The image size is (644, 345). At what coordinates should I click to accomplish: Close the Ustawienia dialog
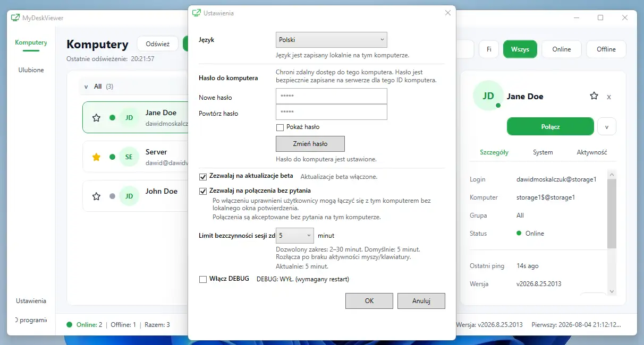pyautogui.click(x=448, y=13)
